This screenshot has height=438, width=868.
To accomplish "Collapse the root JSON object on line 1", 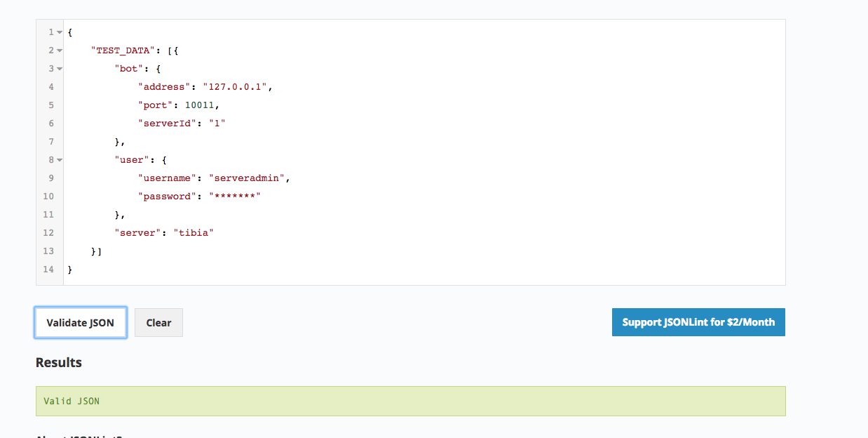I will [x=60, y=32].
